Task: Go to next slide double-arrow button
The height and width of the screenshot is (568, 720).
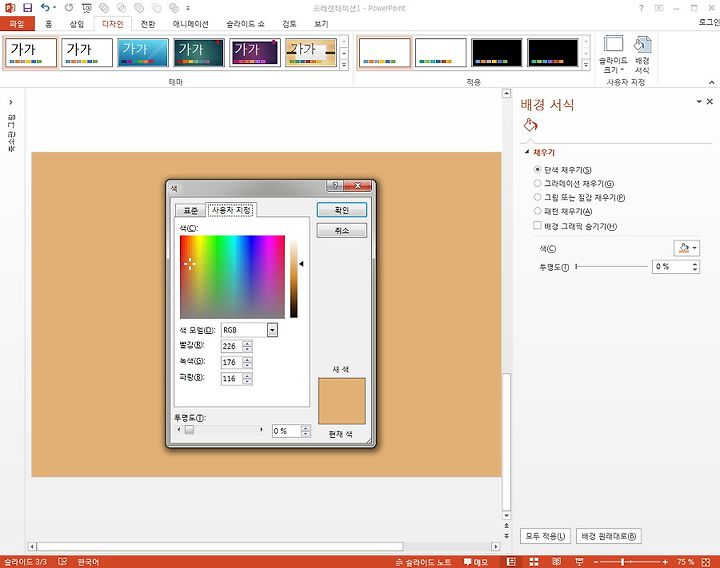Action: coord(506,535)
